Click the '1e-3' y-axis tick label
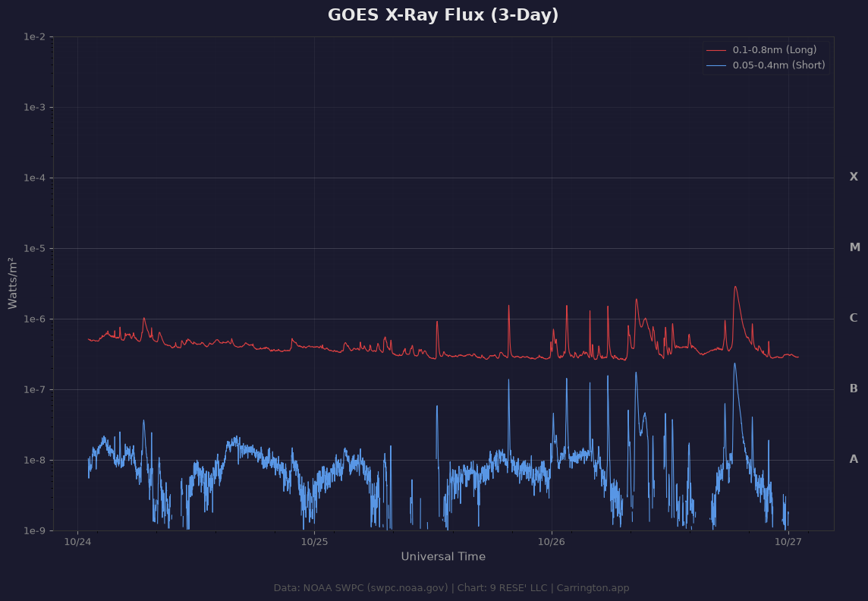 (x=34, y=107)
